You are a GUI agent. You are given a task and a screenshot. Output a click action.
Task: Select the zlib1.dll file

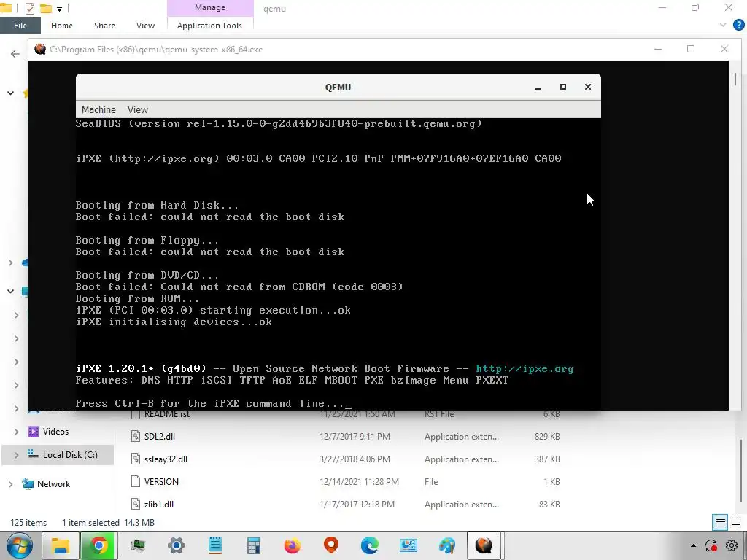158,505
